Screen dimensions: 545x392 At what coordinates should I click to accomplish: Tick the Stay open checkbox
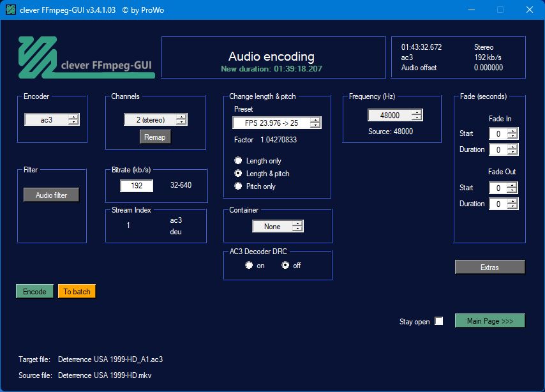click(439, 320)
